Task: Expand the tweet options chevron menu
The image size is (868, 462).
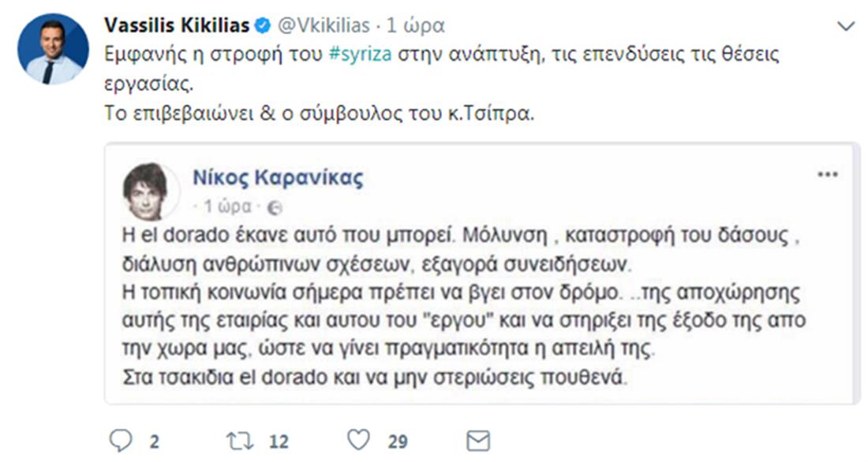Action: 846,26
